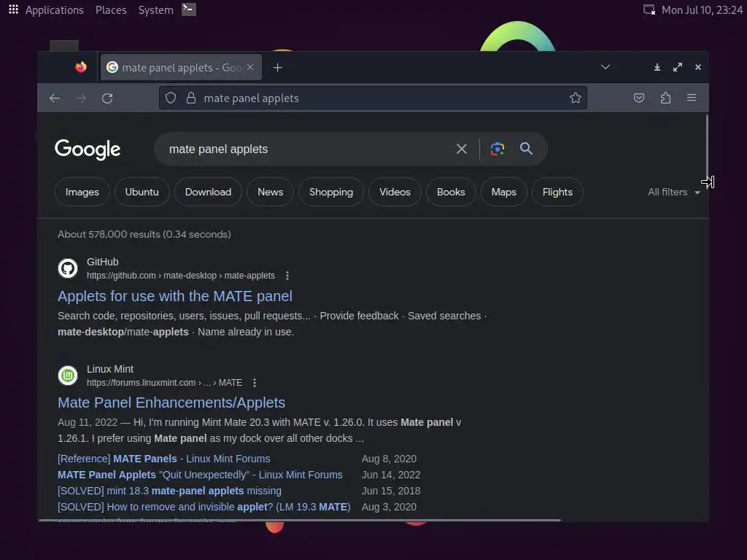
Task: Filter results by Images
Action: (x=82, y=192)
